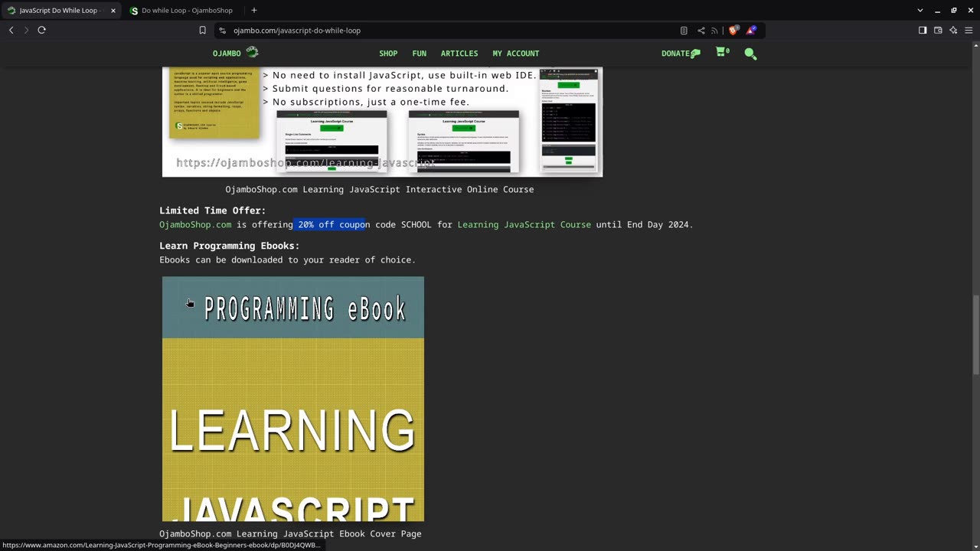Open the MY ACCOUNT menu item
980x551 pixels.
coord(516,54)
